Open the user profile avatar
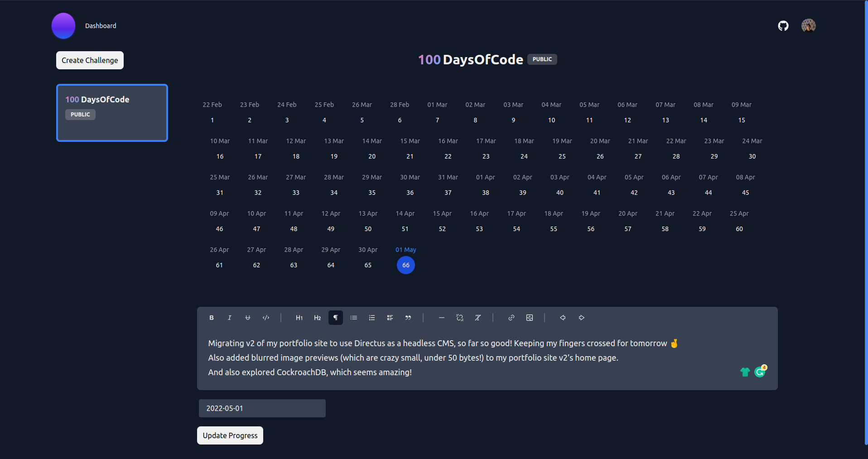 (x=809, y=26)
